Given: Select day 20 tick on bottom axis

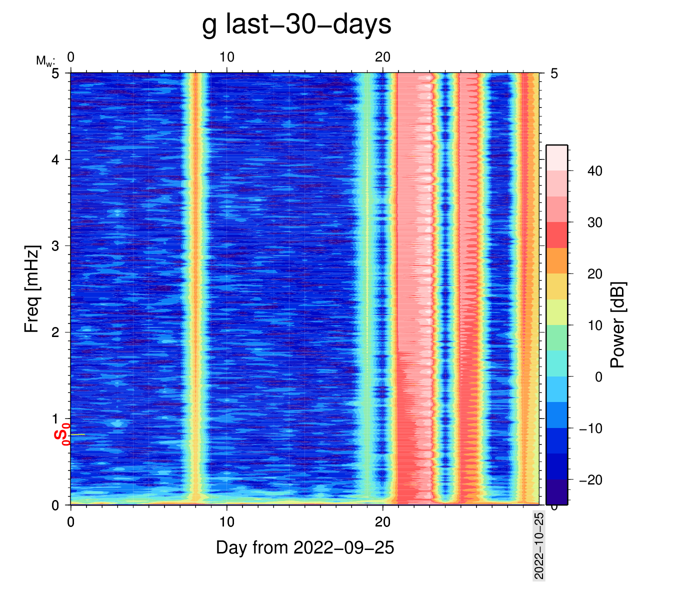Looking at the screenshot, I should click(x=382, y=522).
